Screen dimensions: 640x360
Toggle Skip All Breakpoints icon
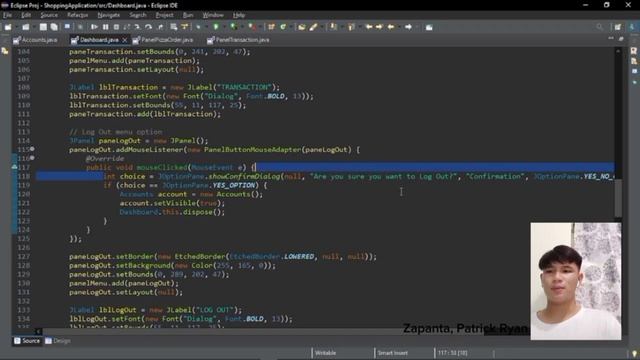click(80, 27)
